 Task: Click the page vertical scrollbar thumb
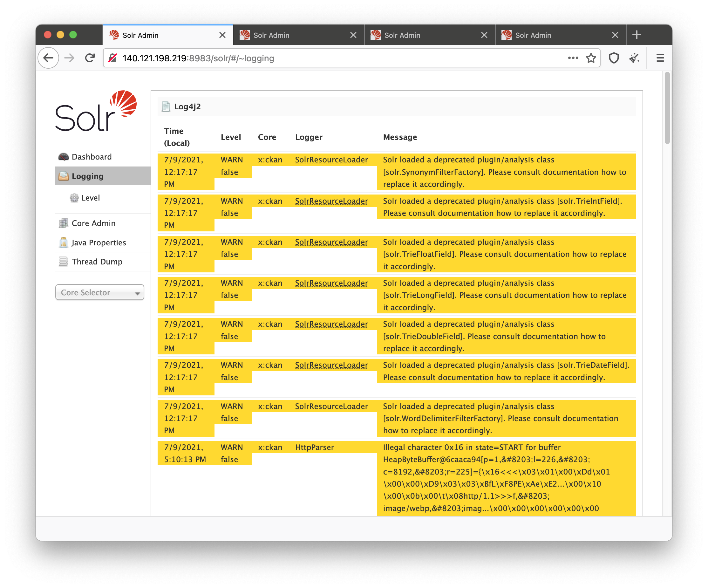pos(667,108)
